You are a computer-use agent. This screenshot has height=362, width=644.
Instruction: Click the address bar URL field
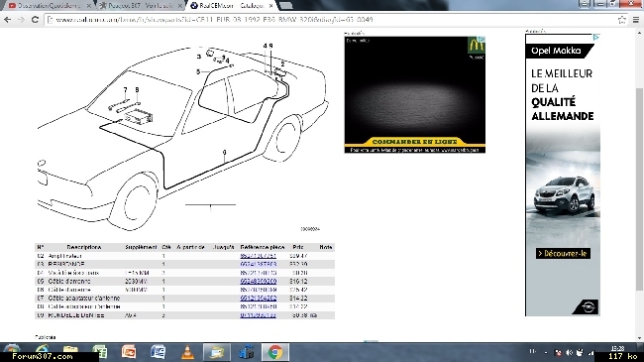click(x=329, y=19)
